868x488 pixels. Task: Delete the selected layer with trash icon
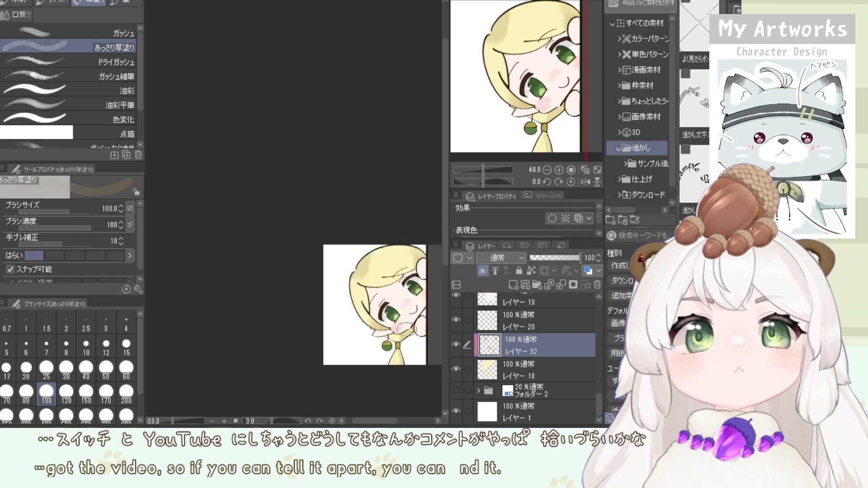(597, 284)
